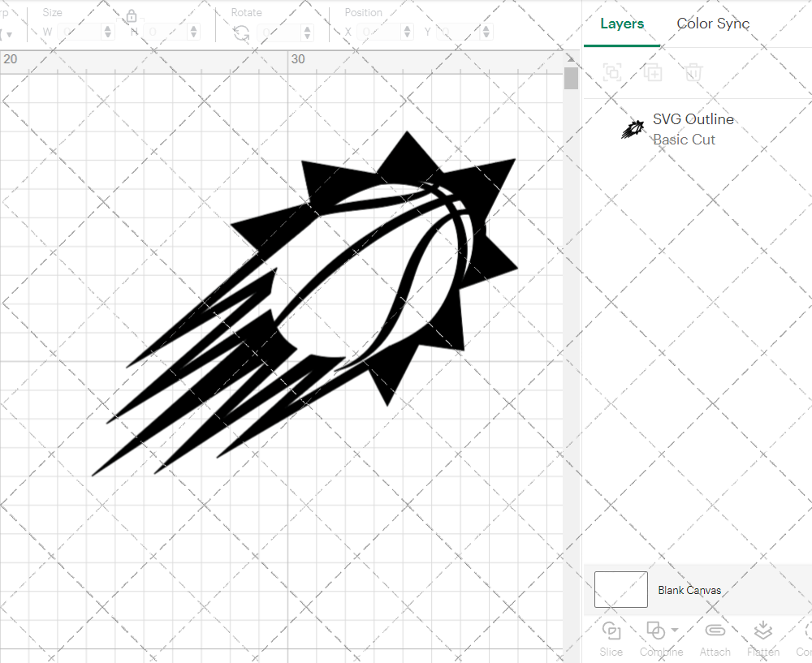Duplicate the layer using the duplicate icon
The image size is (812, 663).
653,72
